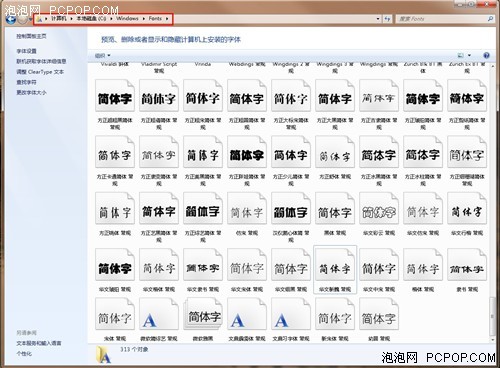Select the 方正水柱简体 font icon
Viewport: 500px width, 368px height.
tap(423, 152)
